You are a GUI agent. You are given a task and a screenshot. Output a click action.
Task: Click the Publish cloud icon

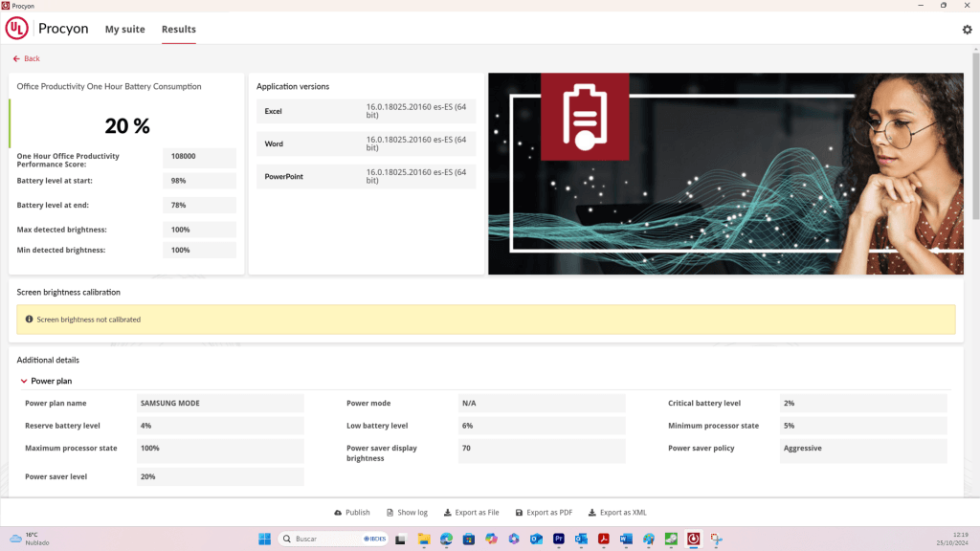click(x=338, y=513)
